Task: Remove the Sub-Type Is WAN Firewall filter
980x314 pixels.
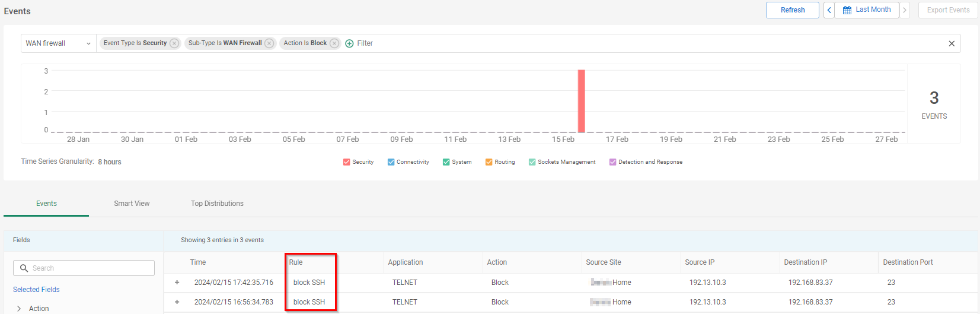Action: click(269, 43)
